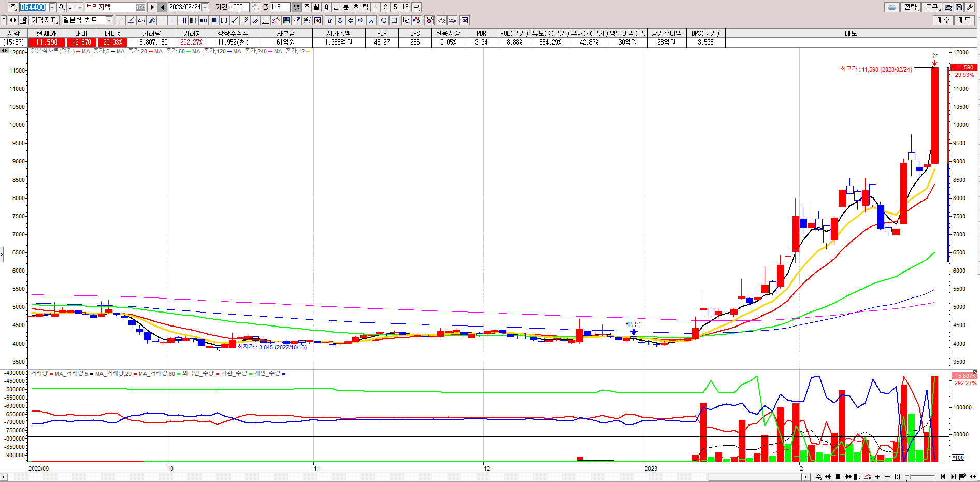The image size is (980, 482).
Task: Click the left arrow marker tool
Action: click(x=351, y=20)
